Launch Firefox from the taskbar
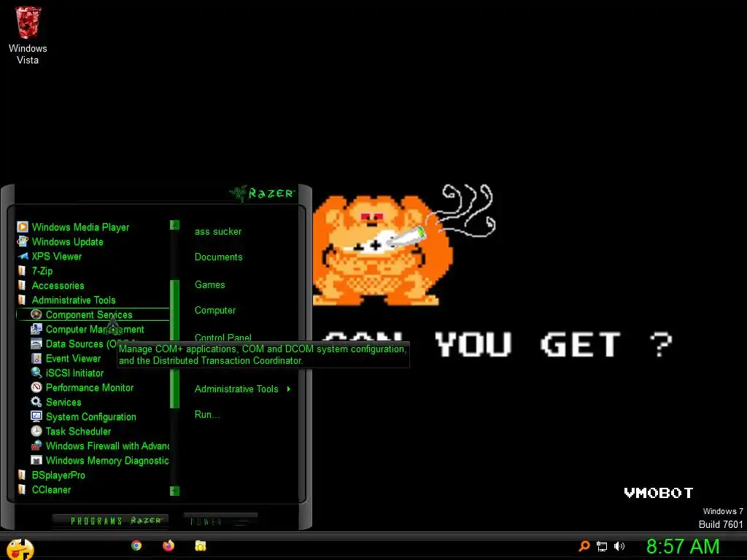This screenshot has width=747, height=560. coord(169,545)
